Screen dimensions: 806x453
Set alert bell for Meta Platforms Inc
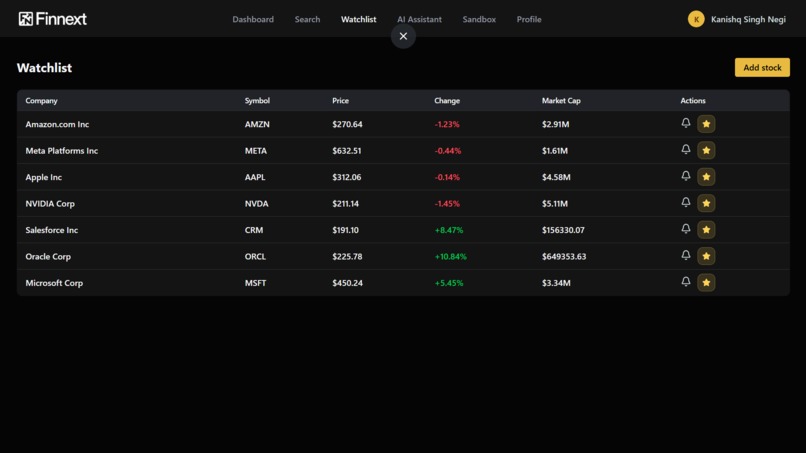click(686, 149)
